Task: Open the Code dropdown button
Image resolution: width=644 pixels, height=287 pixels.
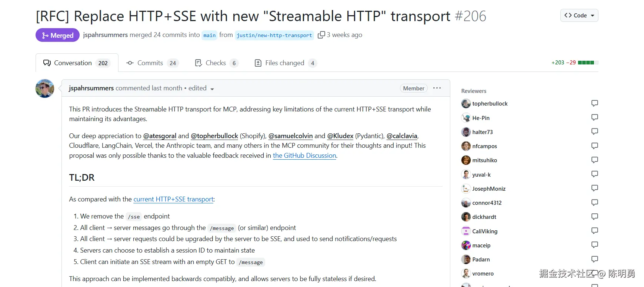Action: pos(579,16)
